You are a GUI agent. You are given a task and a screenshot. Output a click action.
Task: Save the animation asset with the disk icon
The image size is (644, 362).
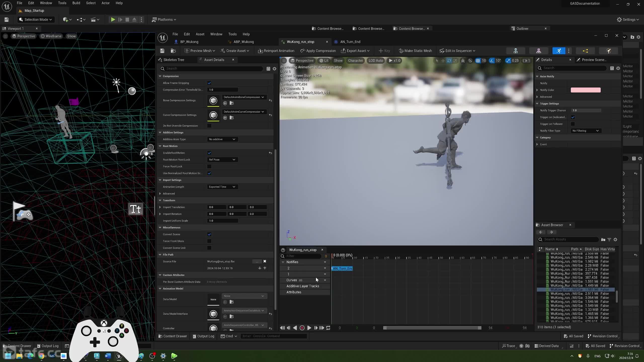[162, 51]
